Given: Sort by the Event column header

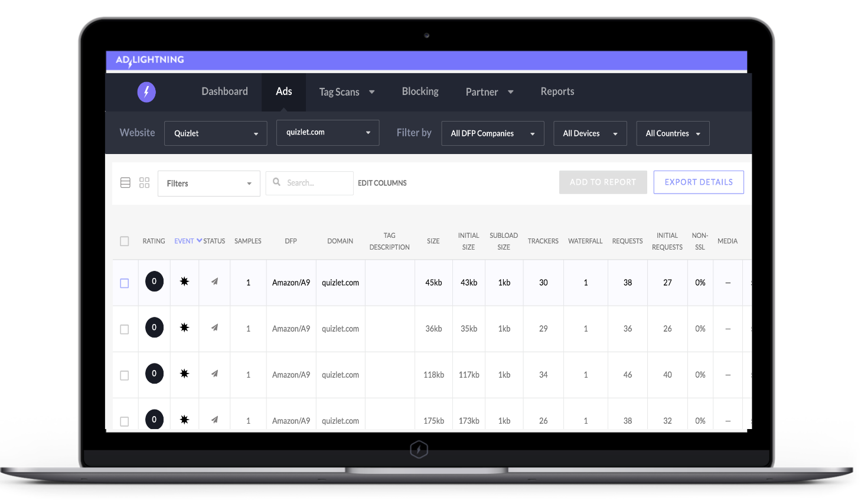Looking at the screenshot, I should point(184,241).
